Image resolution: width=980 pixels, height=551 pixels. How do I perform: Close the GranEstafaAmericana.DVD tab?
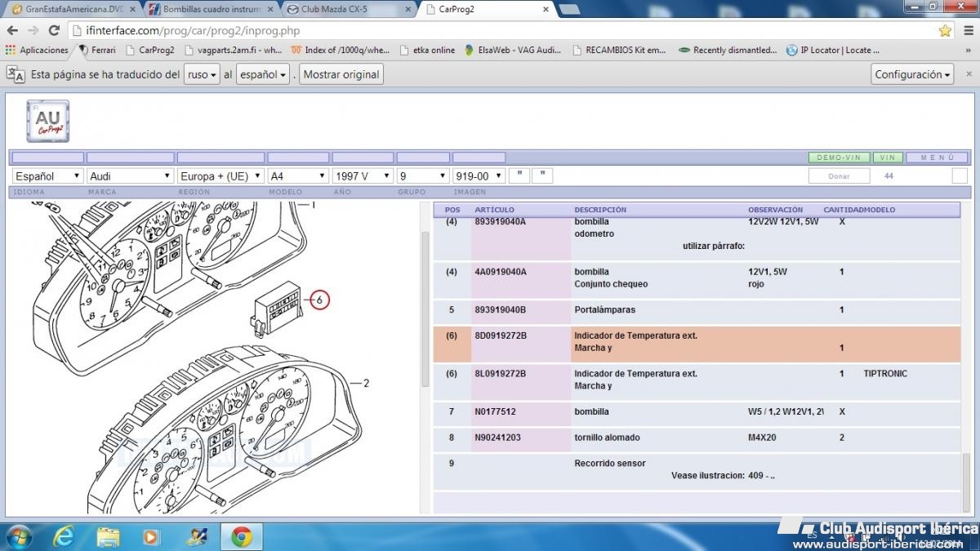132,9
